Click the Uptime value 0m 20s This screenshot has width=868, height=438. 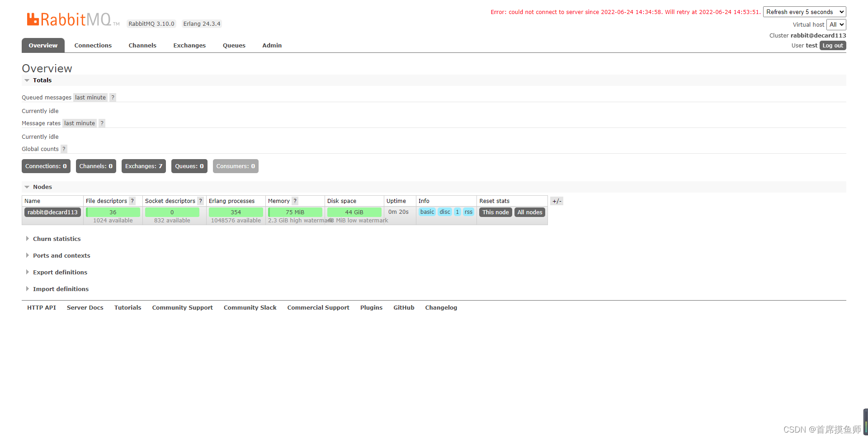[398, 212]
